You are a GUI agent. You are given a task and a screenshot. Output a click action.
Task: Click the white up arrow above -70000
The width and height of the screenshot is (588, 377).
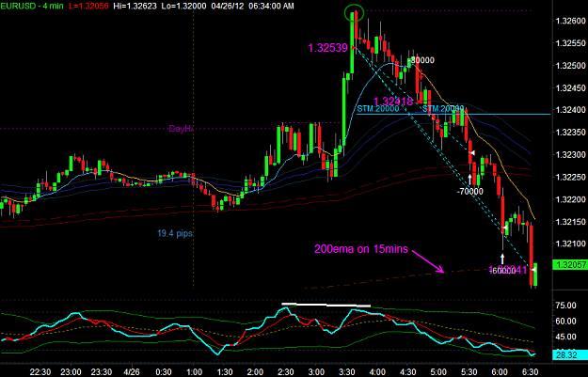coord(469,180)
